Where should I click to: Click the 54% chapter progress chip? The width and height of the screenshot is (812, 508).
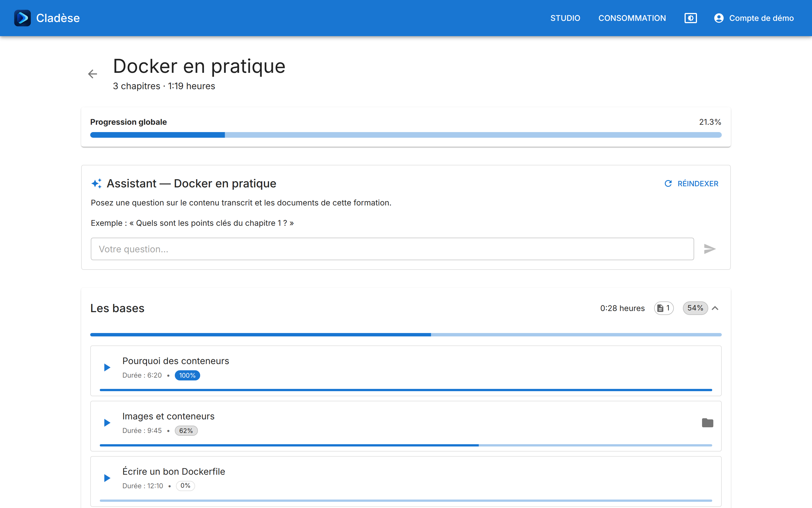pos(695,308)
